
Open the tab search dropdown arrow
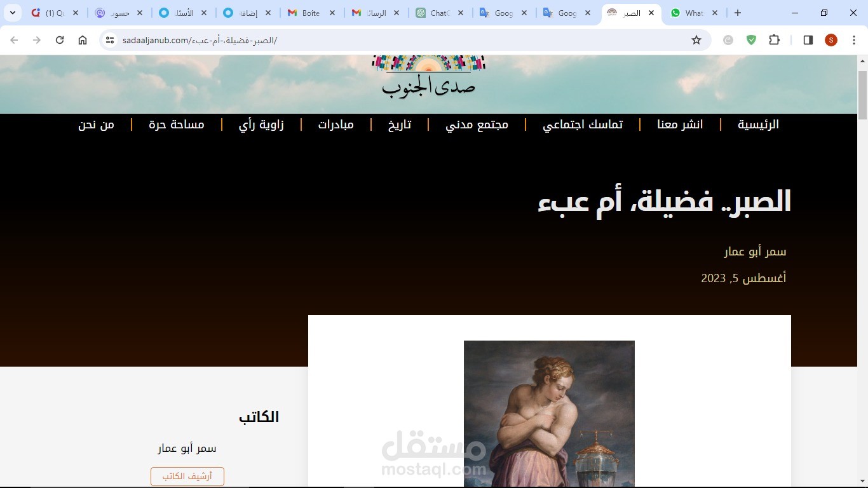(x=12, y=13)
